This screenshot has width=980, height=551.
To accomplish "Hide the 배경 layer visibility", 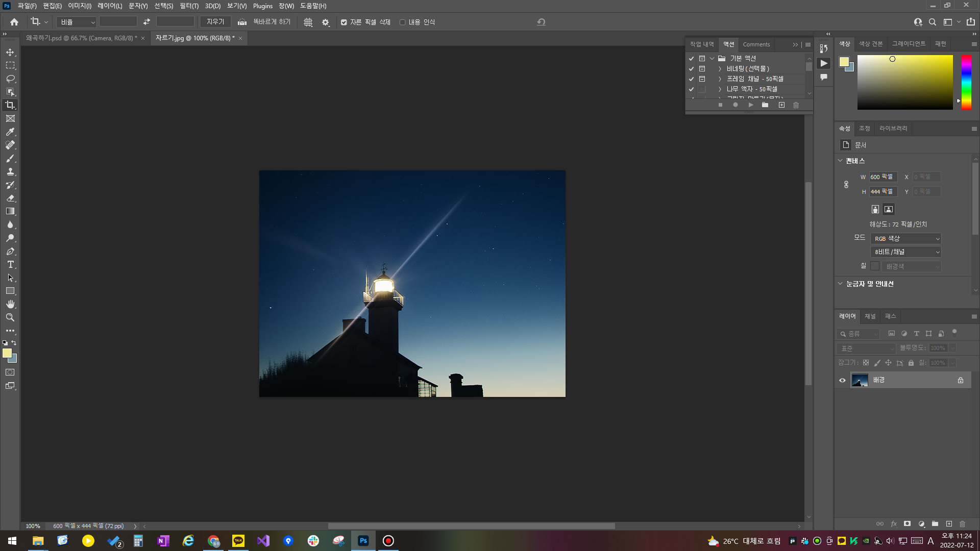I will click(x=843, y=380).
